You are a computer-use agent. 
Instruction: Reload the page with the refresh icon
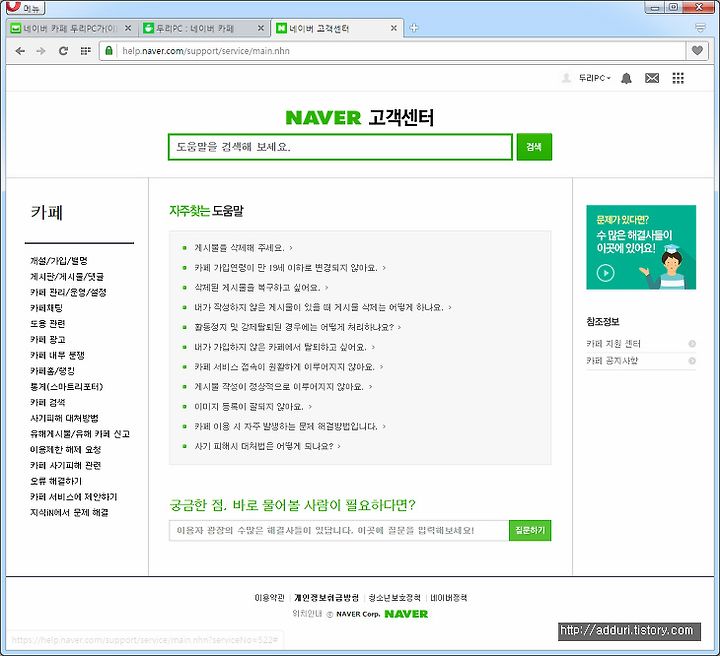[x=63, y=51]
